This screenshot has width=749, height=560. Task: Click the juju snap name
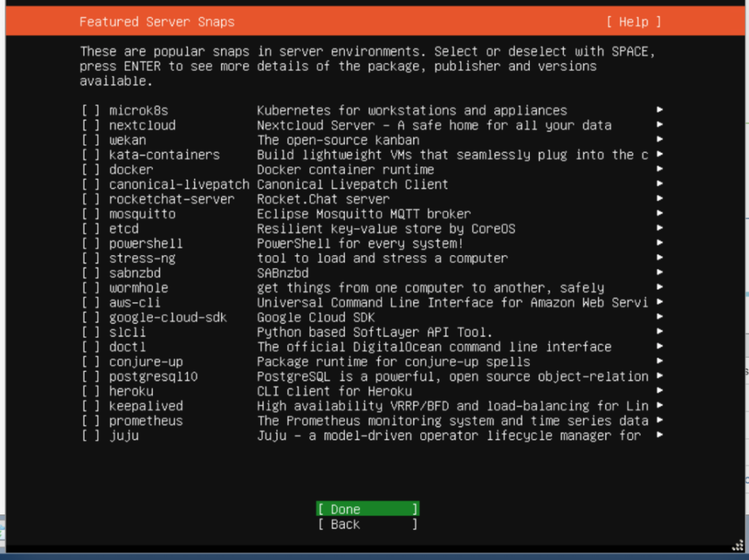tap(124, 436)
